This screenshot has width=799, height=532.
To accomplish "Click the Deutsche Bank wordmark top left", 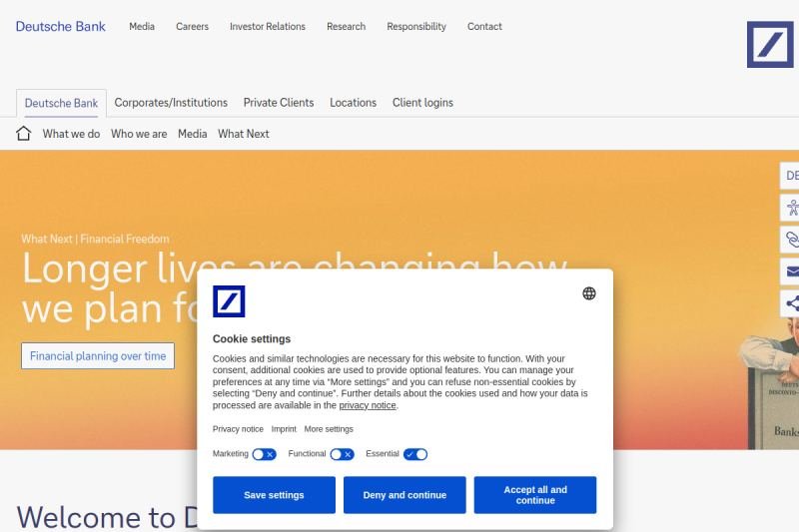I will [x=61, y=27].
